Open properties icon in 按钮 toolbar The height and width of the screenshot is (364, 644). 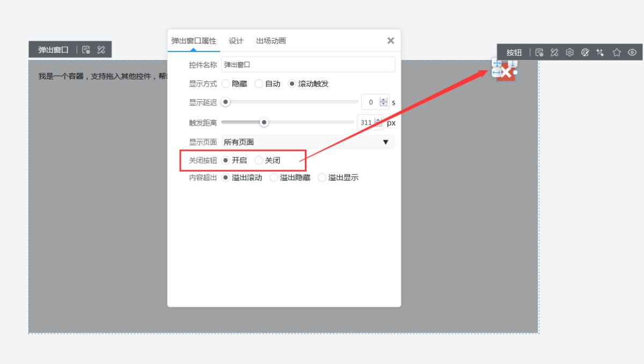539,53
